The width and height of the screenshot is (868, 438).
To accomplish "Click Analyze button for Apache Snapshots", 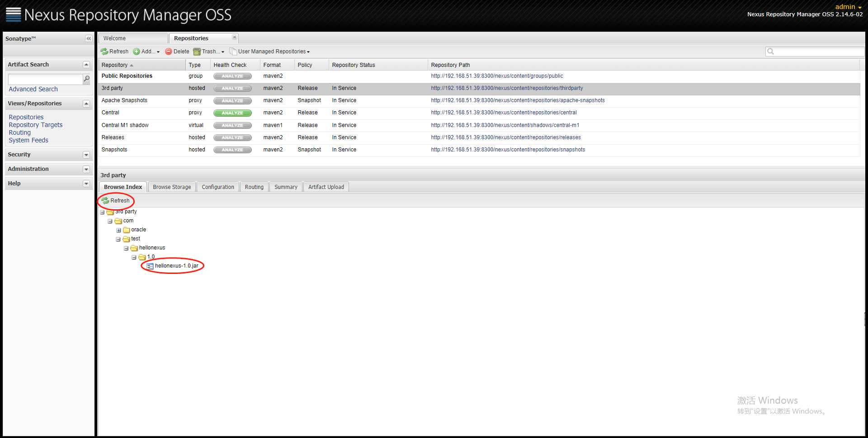I will tap(232, 100).
